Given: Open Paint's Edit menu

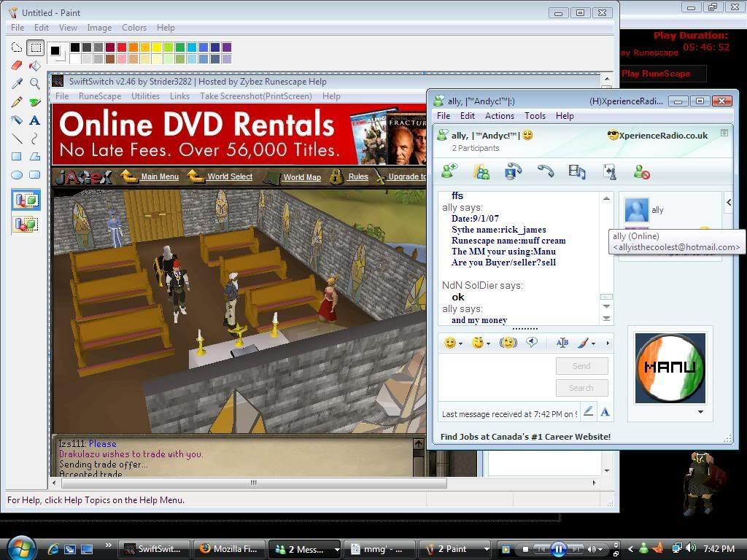Looking at the screenshot, I should click(x=42, y=28).
